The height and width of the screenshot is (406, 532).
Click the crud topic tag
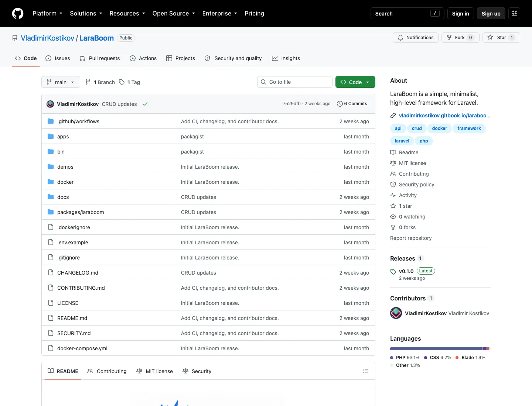pyautogui.click(x=417, y=128)
